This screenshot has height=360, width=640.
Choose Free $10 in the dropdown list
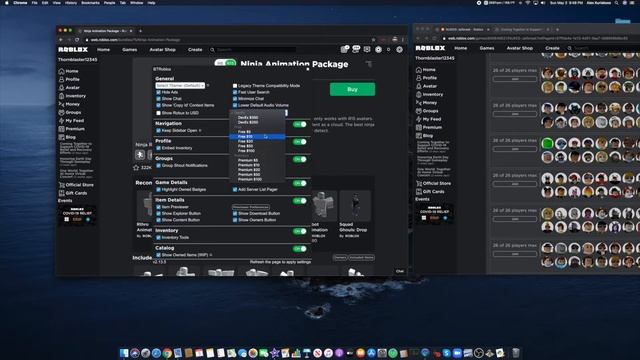coord(257,137)
